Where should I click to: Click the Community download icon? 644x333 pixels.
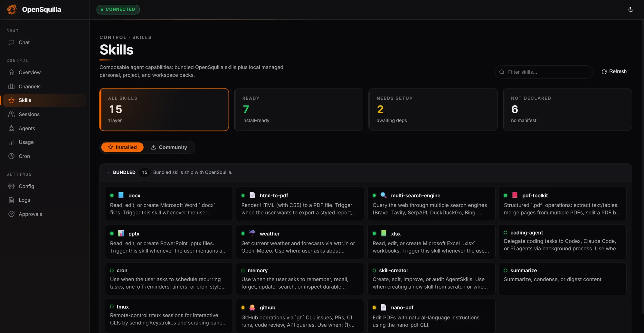click(154, 147)
